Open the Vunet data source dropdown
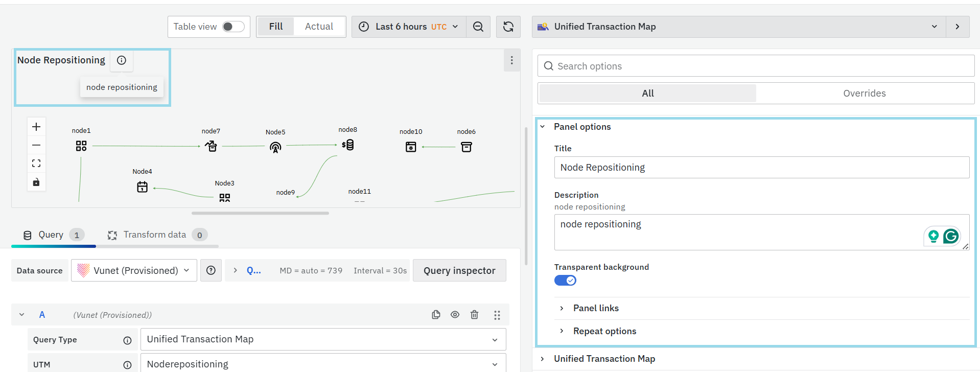 point(134,270)
